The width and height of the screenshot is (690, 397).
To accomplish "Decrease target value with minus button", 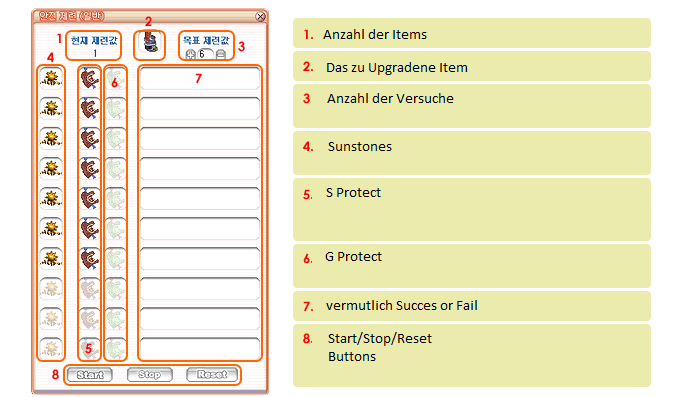I will tap(221, 54).
